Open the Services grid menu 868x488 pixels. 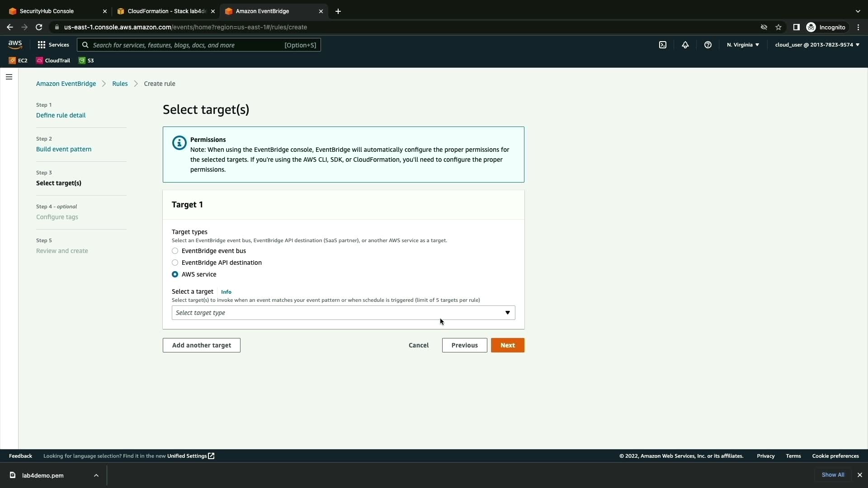click(x=53, y=45)
